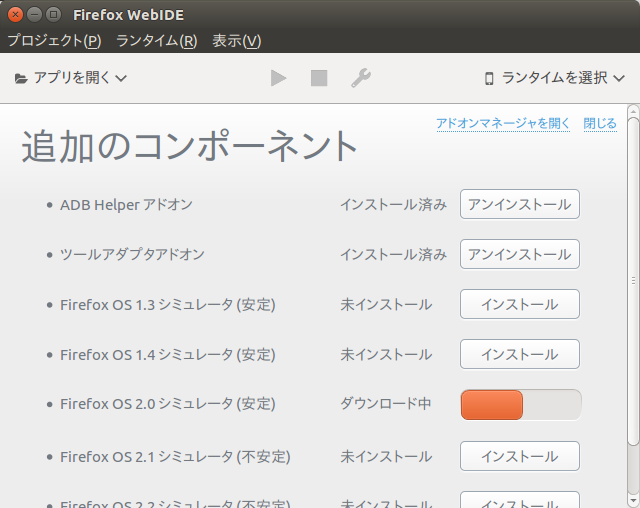Uninstall the ツールアダプタアドオン
The image size is (640, 508).
click(520, 254)
